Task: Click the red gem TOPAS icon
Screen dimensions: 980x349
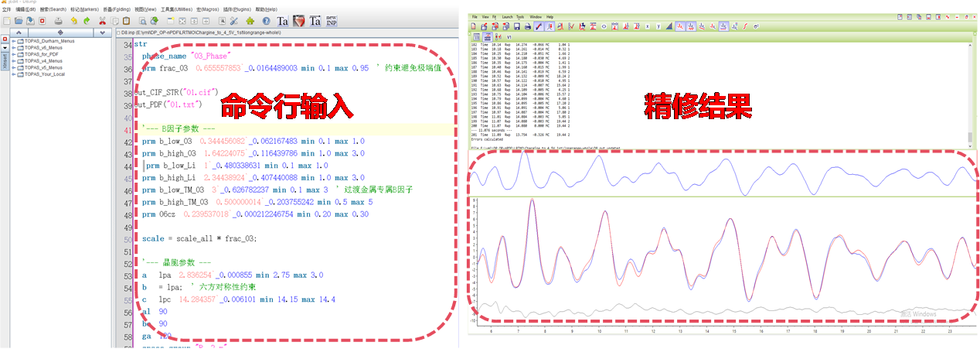Action: click(299, 22)
